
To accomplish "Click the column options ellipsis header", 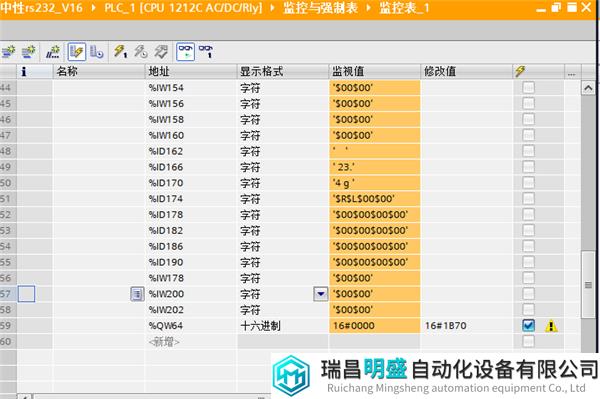I will [572, 73].
